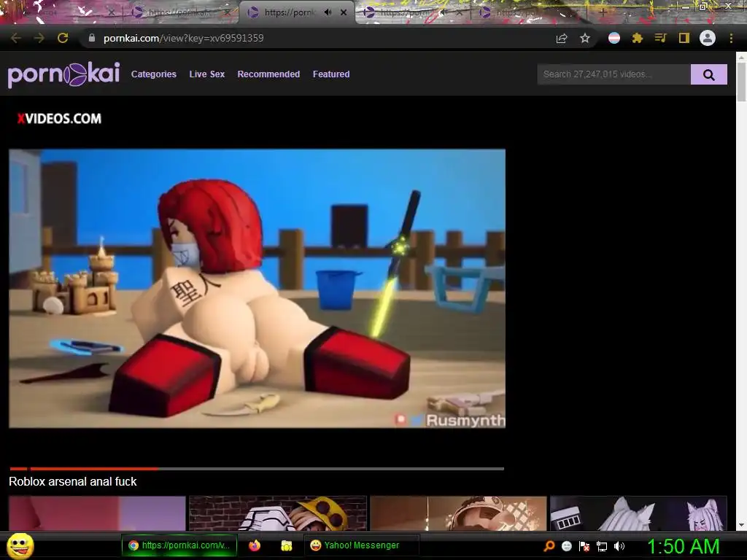The height and width of the screenshot is (560, 747).
Task: Open the profile avatar menu
Action: point(708,38)
